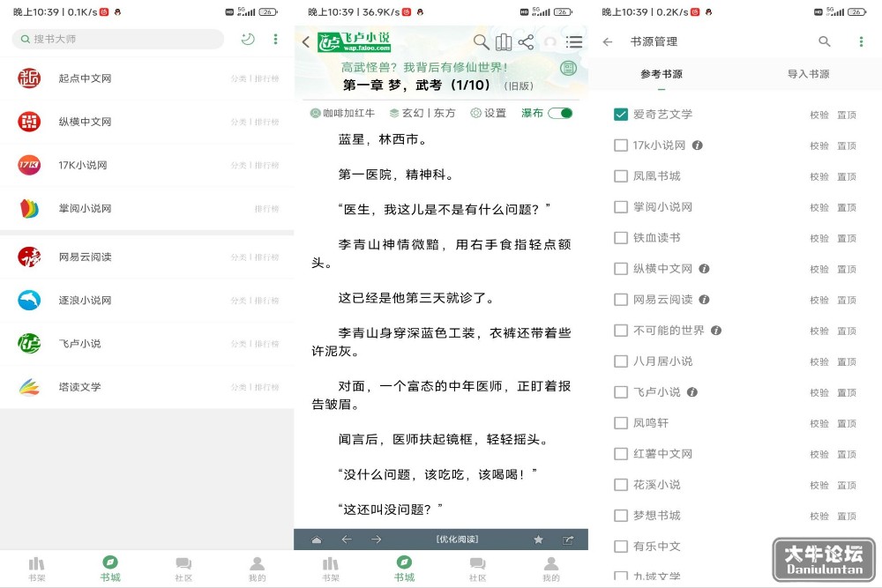The height and width of the screenshot is (588, 882).
Task: Tap the [优化阅读] button in the reader toolbar
Action: [457, 540]
